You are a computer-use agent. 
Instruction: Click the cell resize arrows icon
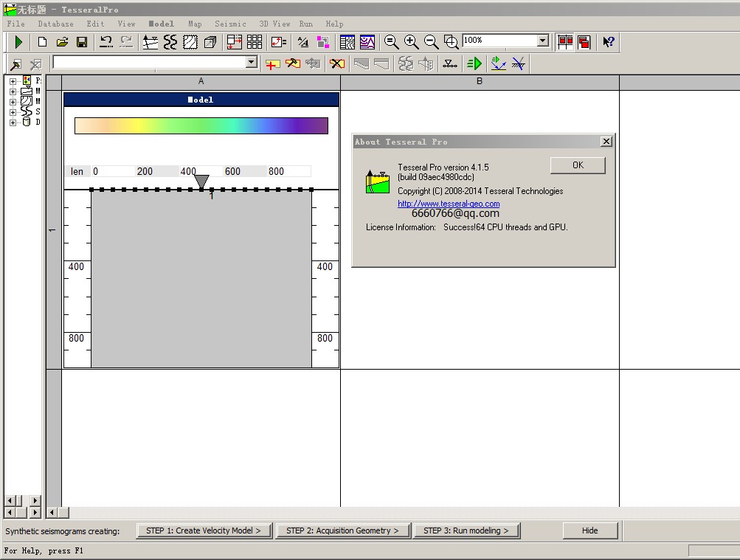click(234, 43)
